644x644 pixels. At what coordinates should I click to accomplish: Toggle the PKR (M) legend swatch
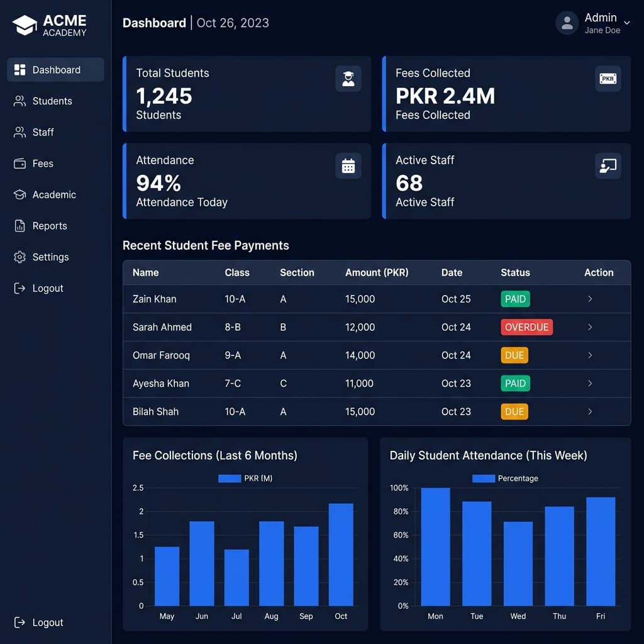tap(230, 479)
